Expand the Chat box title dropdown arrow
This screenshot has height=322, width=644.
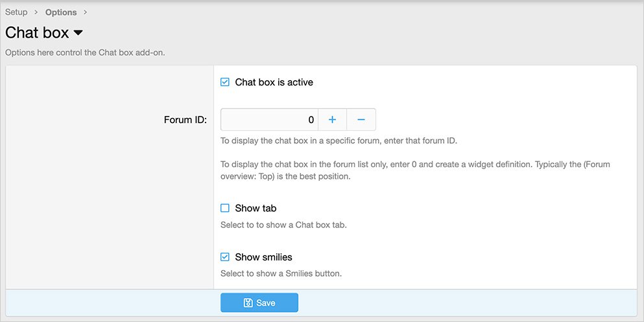pyautogui.click(x=78, y=32)
